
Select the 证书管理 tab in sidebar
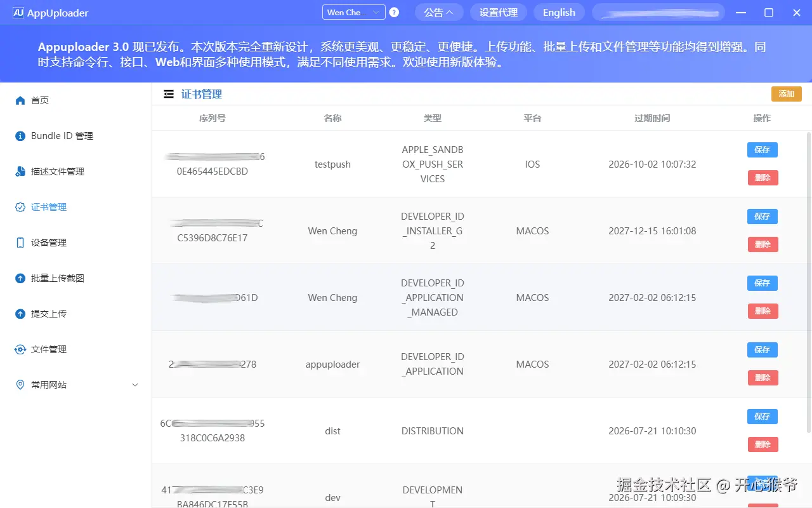click(49, 206)
